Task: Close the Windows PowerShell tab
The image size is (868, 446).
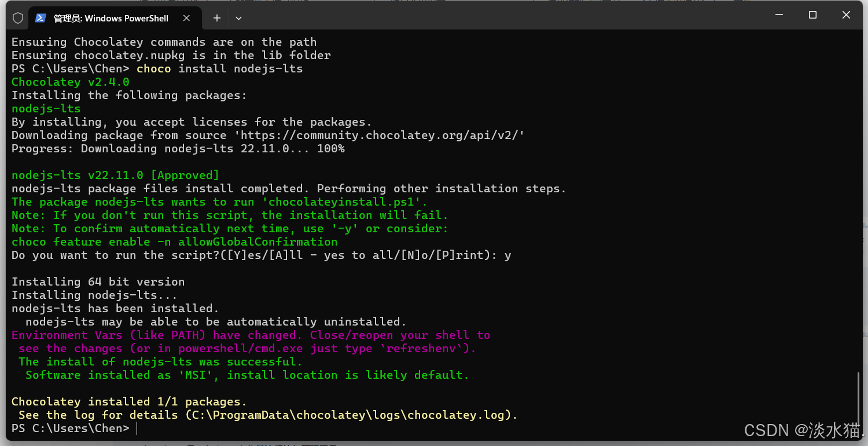Action: (x=186, y=18)
